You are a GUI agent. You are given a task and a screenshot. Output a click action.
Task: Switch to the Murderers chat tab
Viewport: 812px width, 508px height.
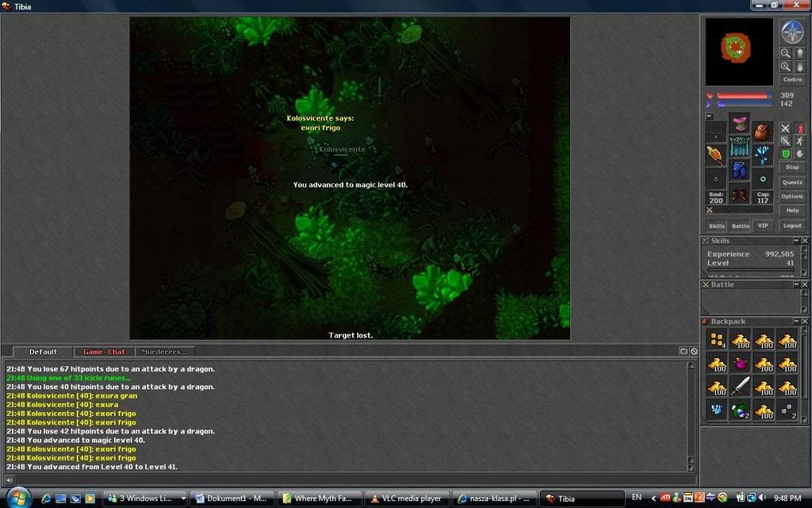click(x=165, y=352)
